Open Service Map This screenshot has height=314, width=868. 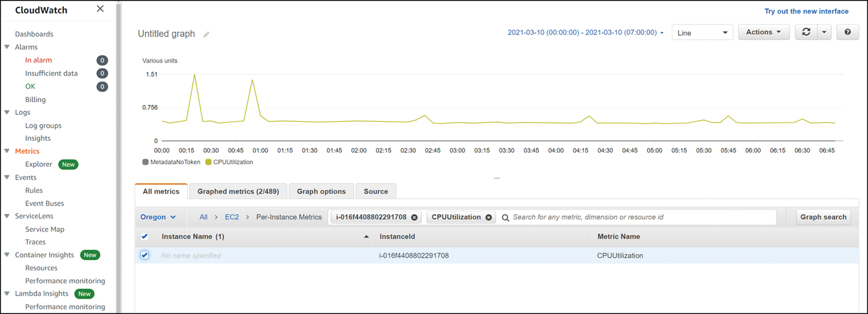click(x=45, y=229)
